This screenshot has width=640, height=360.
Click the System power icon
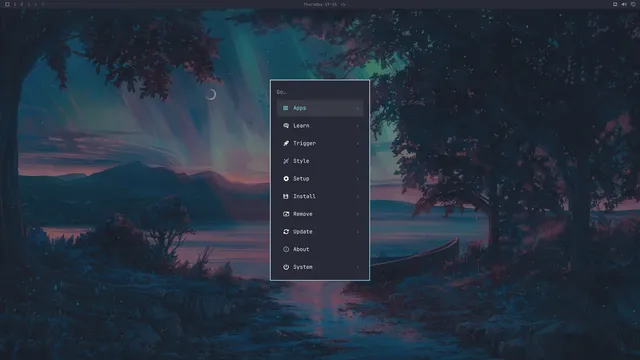(x=286, y=267)
